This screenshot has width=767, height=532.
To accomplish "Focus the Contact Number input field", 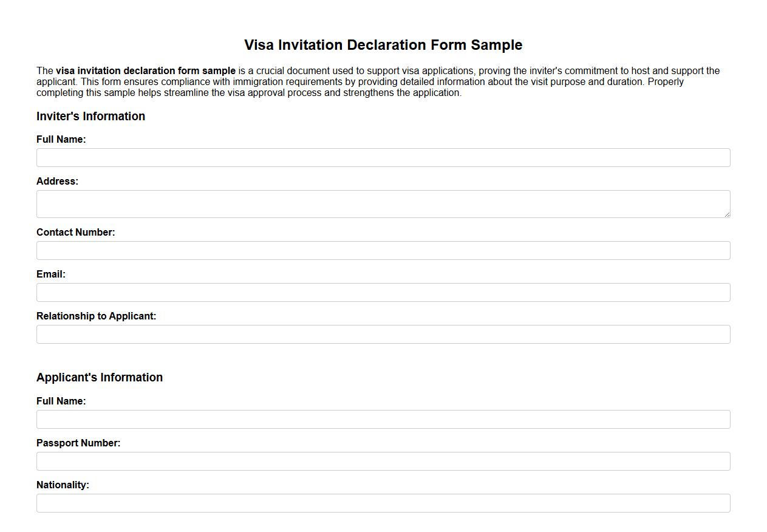I will coord(383,250).
